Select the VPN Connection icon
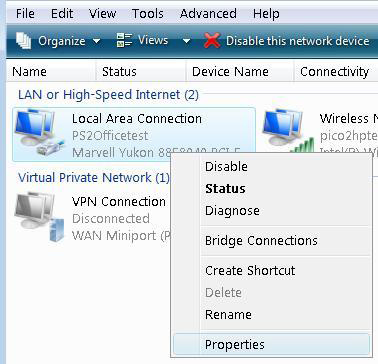The height and width of the screenshot is (364, 378). tap(39, 217)
